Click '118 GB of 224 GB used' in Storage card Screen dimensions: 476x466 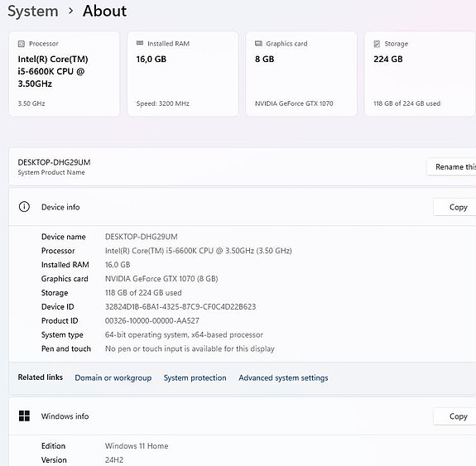click(x=406, y=103)
